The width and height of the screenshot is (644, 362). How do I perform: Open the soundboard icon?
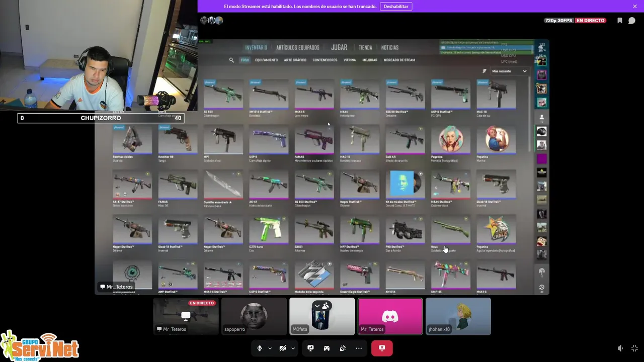click(343, 348)
